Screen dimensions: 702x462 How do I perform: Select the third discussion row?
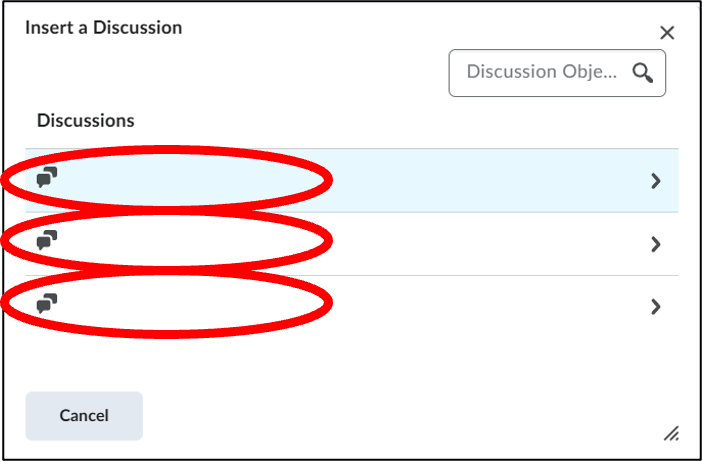coord(352,307)
